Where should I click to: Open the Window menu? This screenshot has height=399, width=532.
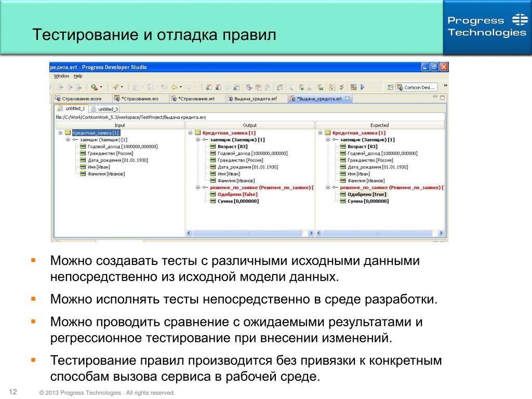tap(61, 76)
